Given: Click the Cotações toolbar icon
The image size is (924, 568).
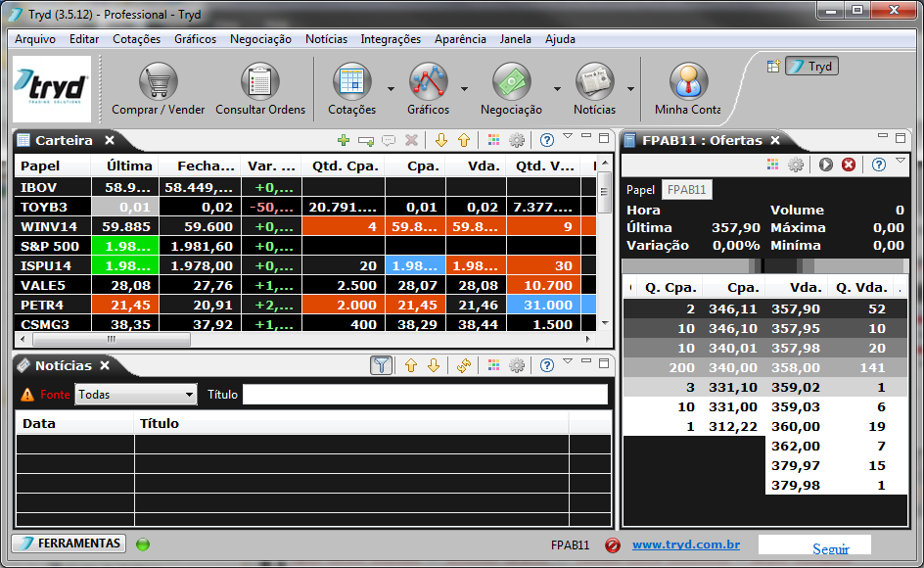Looking at the screenshot, I should click(351, 81).
